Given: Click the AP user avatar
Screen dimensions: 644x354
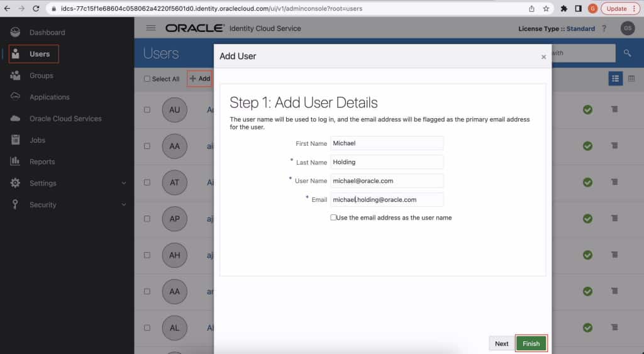Looking at the screenshot, I should click(175, 219).
